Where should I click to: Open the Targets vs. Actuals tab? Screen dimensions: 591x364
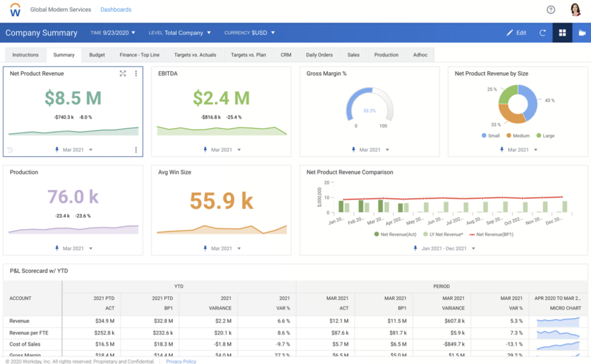pyautogui.click(x=195, y=55)
